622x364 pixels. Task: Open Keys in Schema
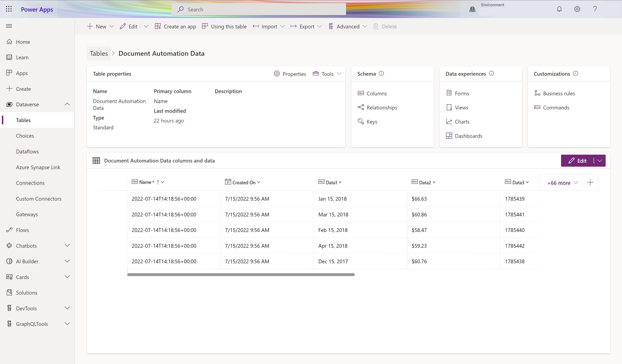(x=367, y=121)
